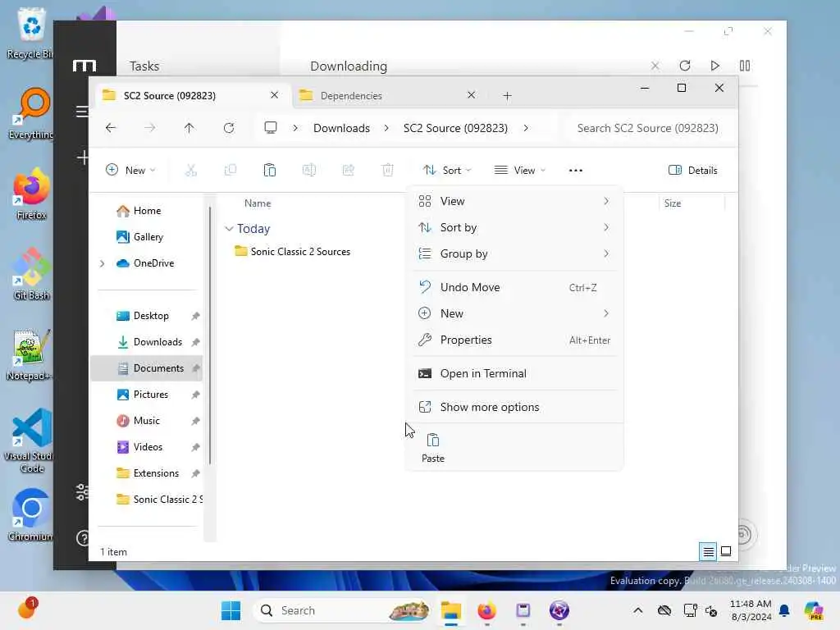This screenshot has width=840, height=630.
Task: Open Visual Studio Code desktop shortcut
Action: 32,441
